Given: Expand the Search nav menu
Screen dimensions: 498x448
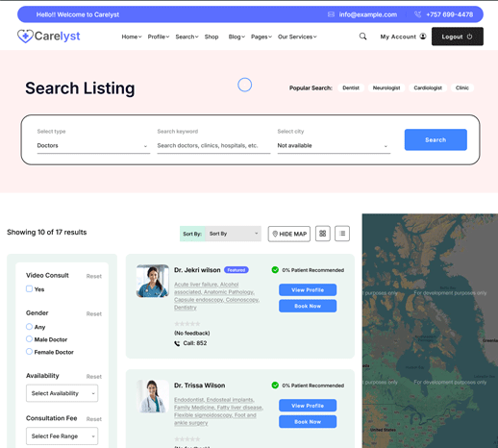Looking at the screenshot, I should click(187, 37).
